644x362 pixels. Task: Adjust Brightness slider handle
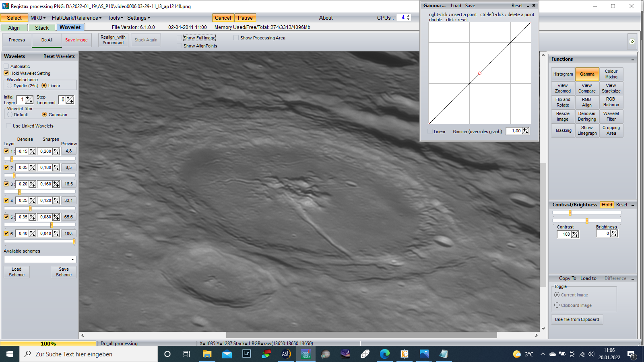click(587, 220)
